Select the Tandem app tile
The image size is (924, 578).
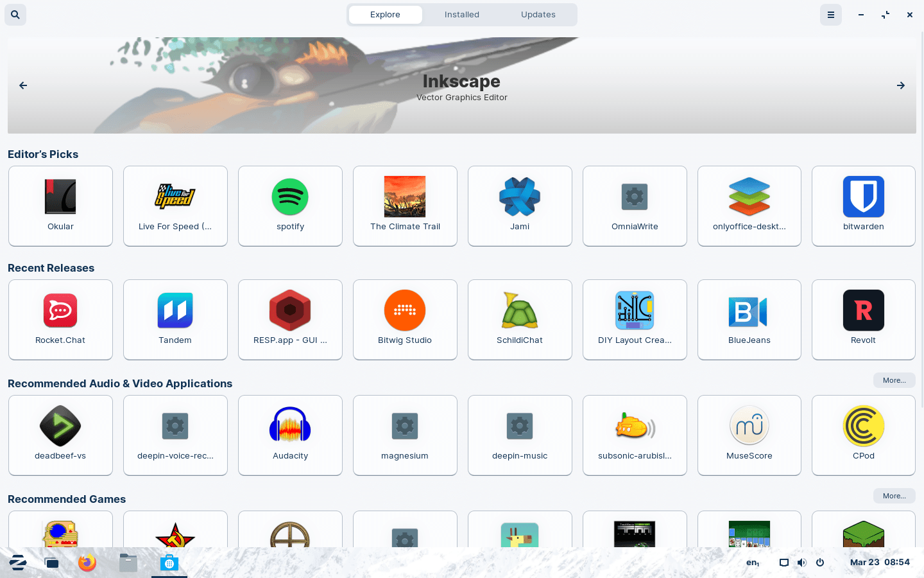coord(175,320)
